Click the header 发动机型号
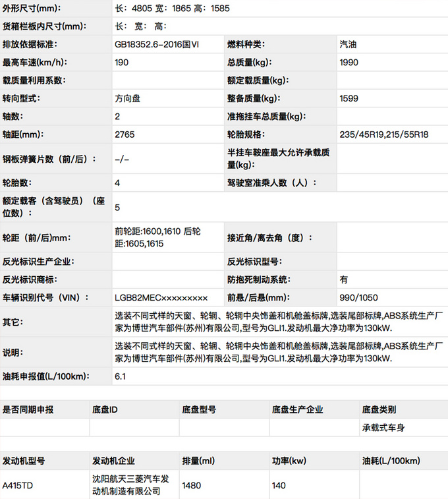The height and width of the screenshot is (499, 448). 24,461
